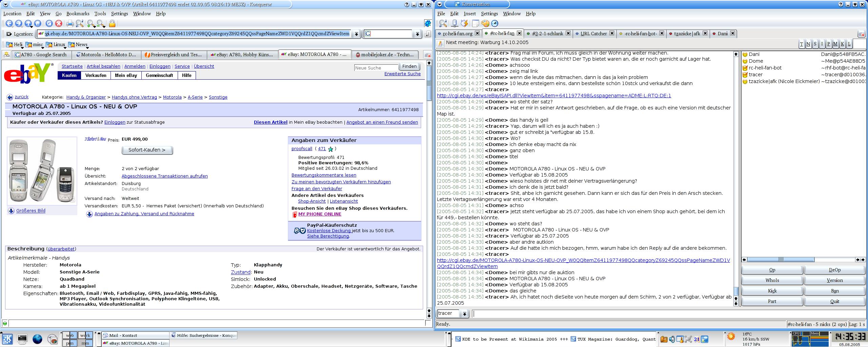Expand the Heli bookmarks folder
This screenshot has height=347, width=868.
pyautogui.click(x=15, y=44)
